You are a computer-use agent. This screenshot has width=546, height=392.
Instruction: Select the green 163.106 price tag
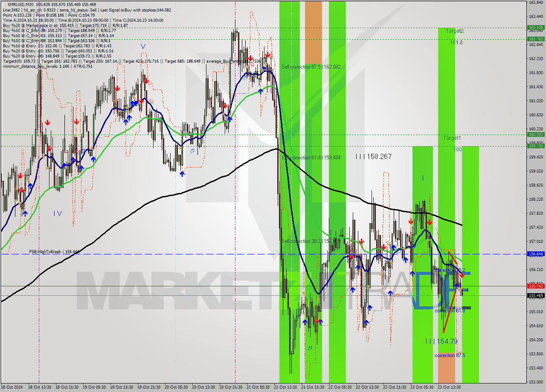click(536, 28)
